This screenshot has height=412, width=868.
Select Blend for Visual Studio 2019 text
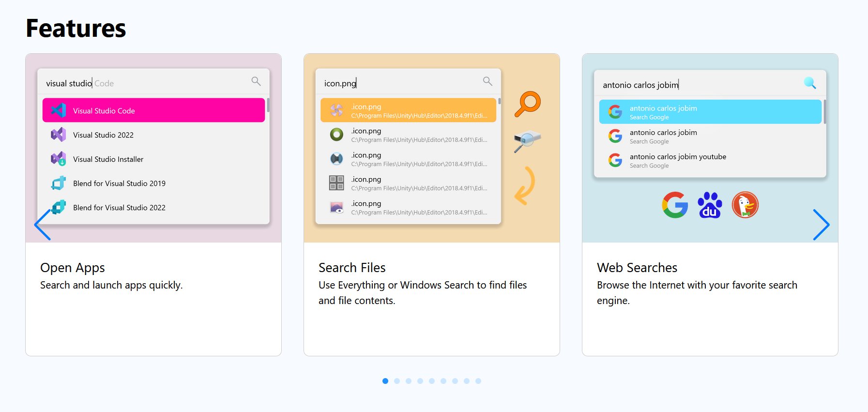pos(119,183)
